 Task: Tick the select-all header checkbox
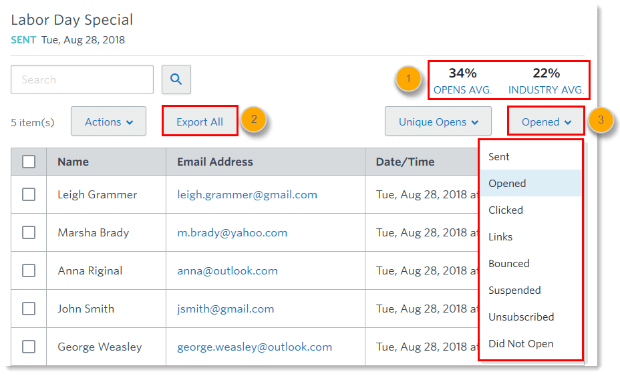click(28, 161)
